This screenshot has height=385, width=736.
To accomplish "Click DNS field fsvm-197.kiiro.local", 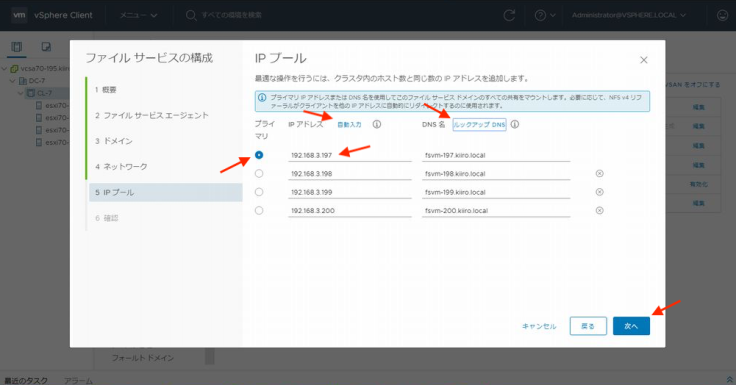I will click(496, 155).
